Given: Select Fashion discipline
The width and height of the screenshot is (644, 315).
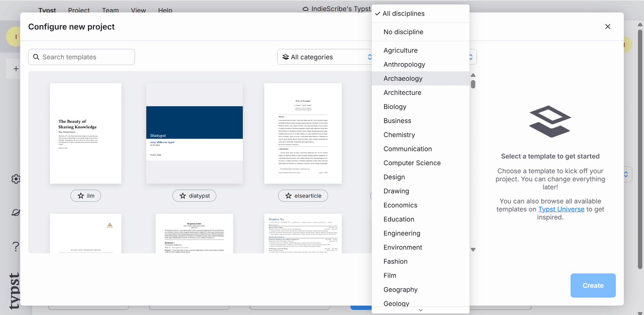Looking at the screenshot, I should pyautogui.click(x=420, y=261).
